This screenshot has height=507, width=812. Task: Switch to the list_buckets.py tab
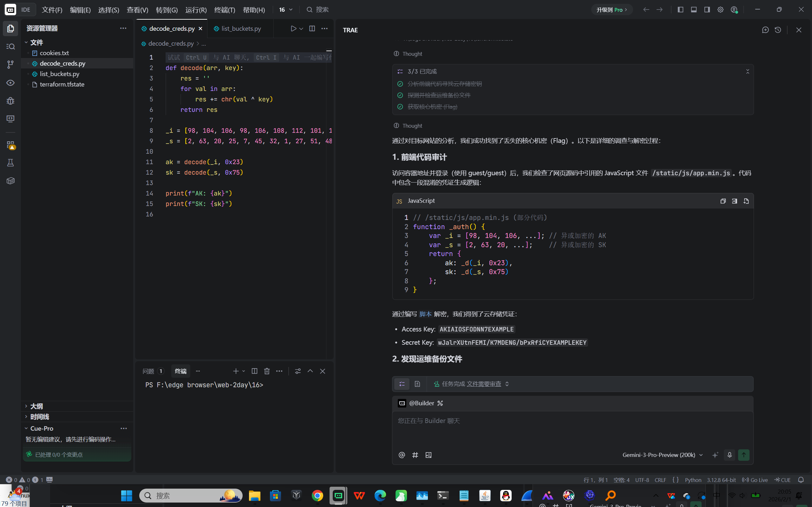[x=241, y=29]
